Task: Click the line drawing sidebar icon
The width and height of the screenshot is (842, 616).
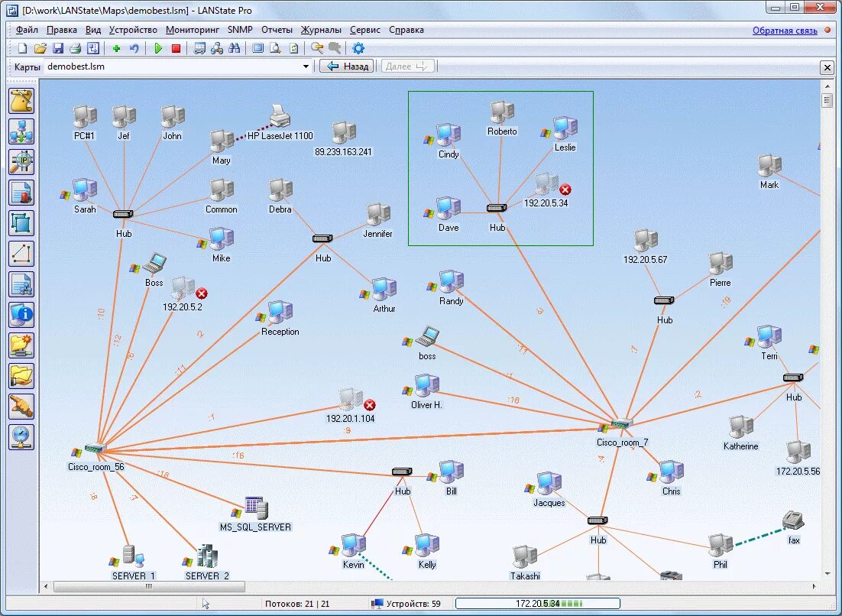Action: click(21, 254)
